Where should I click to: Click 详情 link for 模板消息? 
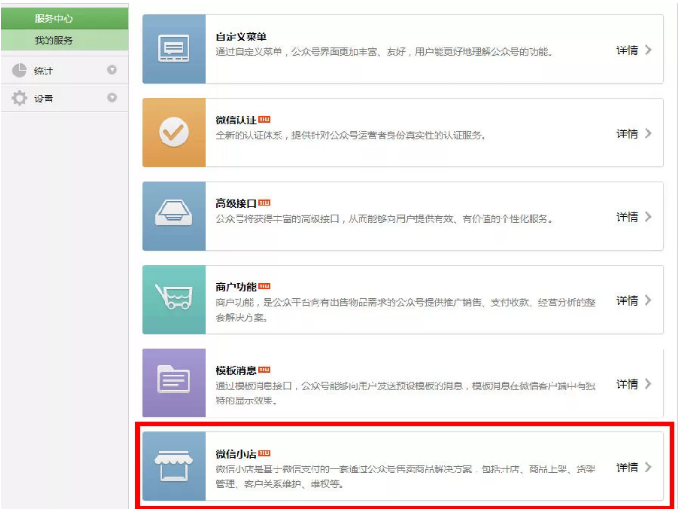(627, 384)
